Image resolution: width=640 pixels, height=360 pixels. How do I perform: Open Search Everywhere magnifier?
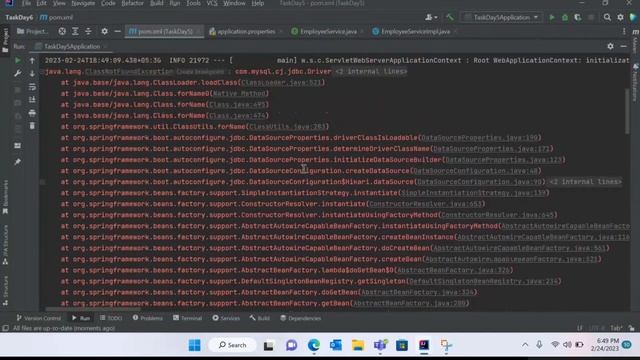tap(607, 18)
